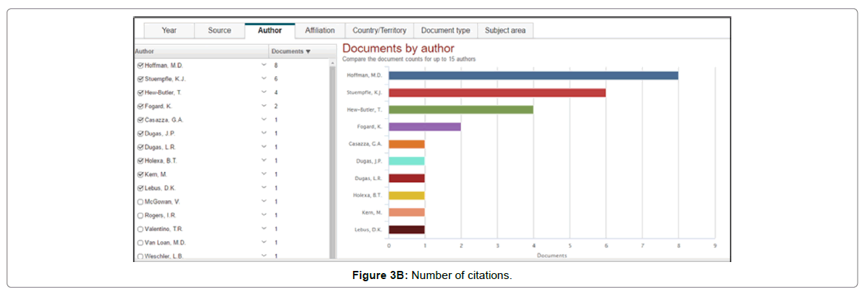Enable the Valentino, T.R. checkbox
Viewport: 868px width, 296px height.
(x=140, y=229)
